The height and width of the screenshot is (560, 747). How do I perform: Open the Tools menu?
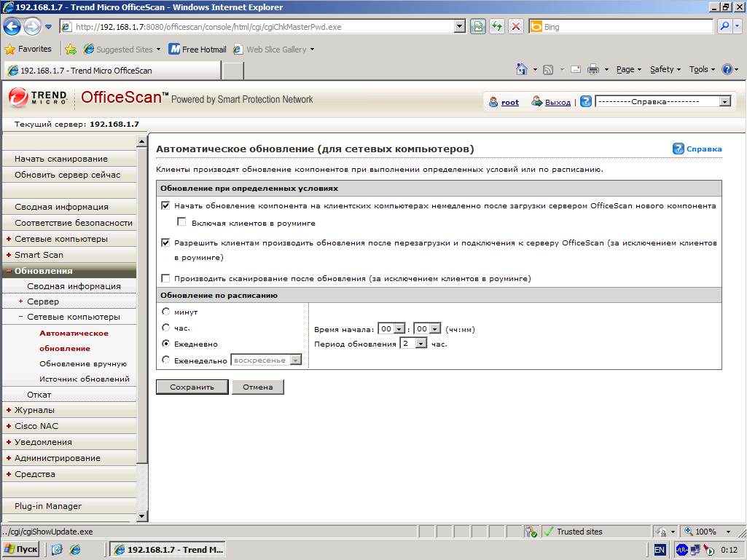point(703,69)
